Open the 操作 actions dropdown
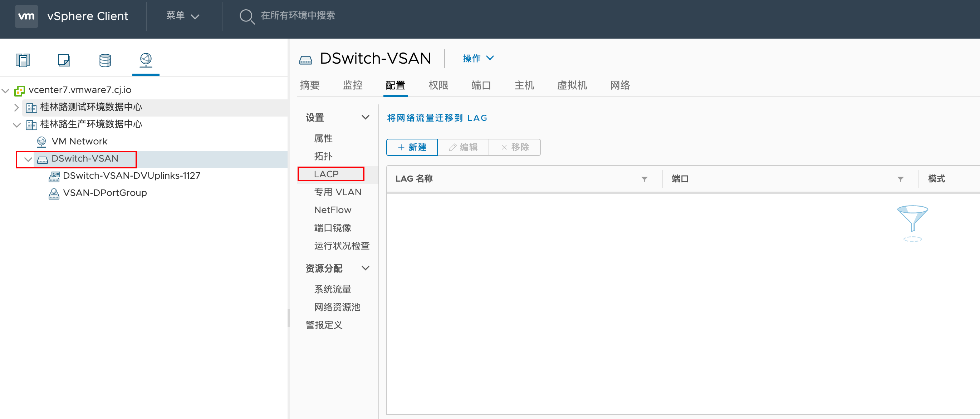This screenshot has height=419, width=980. pyautogui.click(x=478, y=58)
